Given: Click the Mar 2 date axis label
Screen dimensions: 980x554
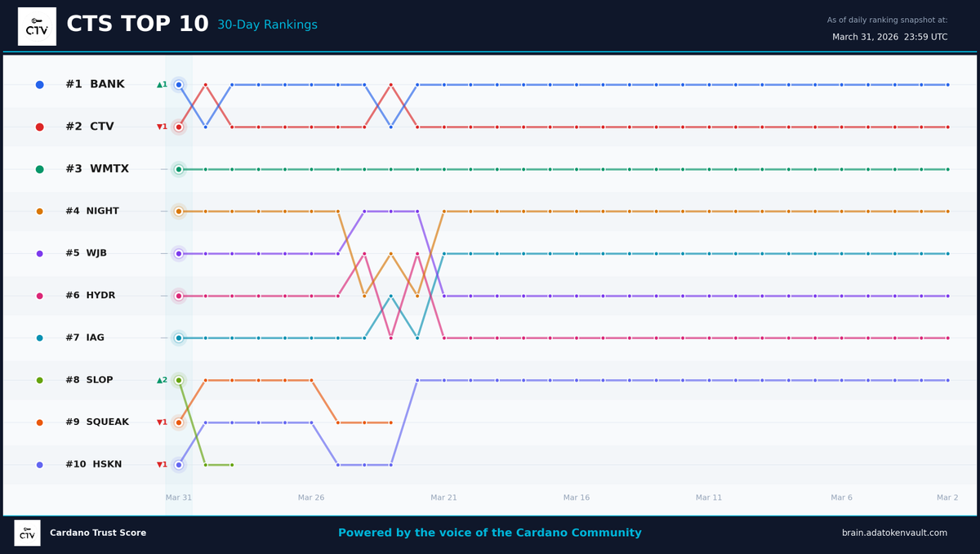Looking at the screenshot, I should [947, 498].
